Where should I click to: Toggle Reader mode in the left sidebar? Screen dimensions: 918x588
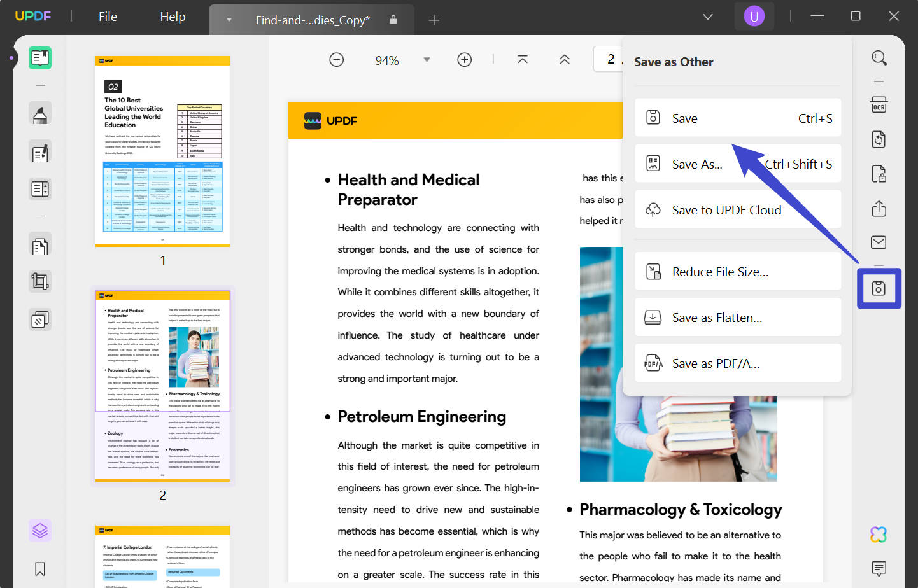tap(40, 57)
